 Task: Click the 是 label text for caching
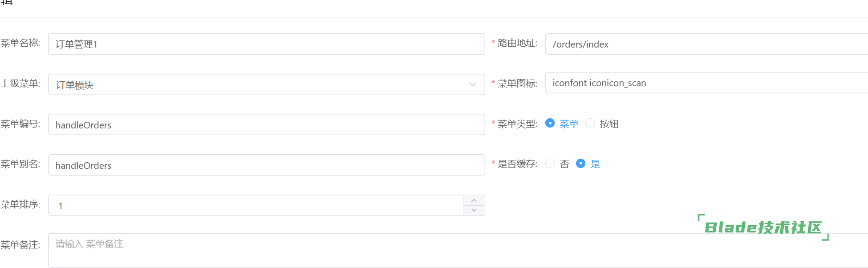[x=595, y=164]
